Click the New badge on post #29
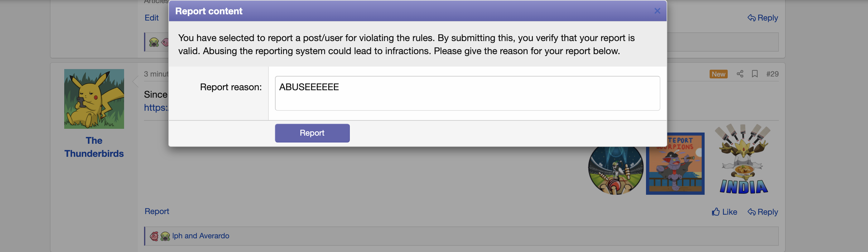Image resolution: width=868 pixels, height=252 pixels. (x=718, y=74)
